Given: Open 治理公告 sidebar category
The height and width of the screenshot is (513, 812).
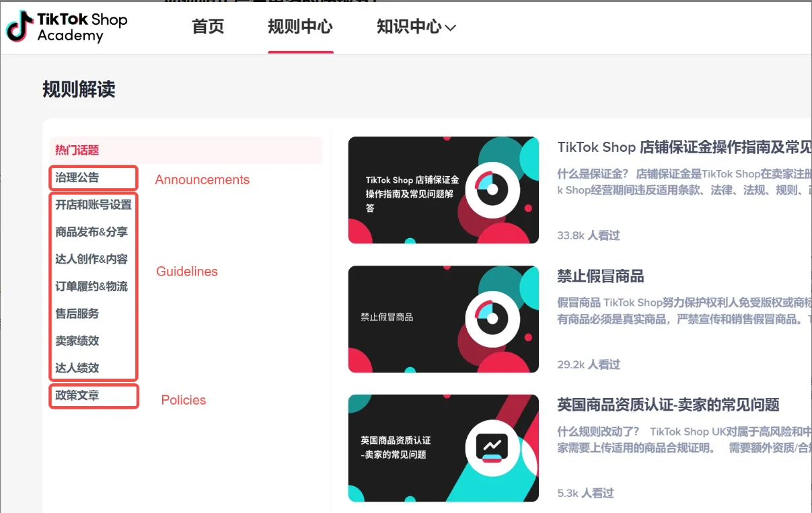Looking at the screenshot, I should pos(77,177).
